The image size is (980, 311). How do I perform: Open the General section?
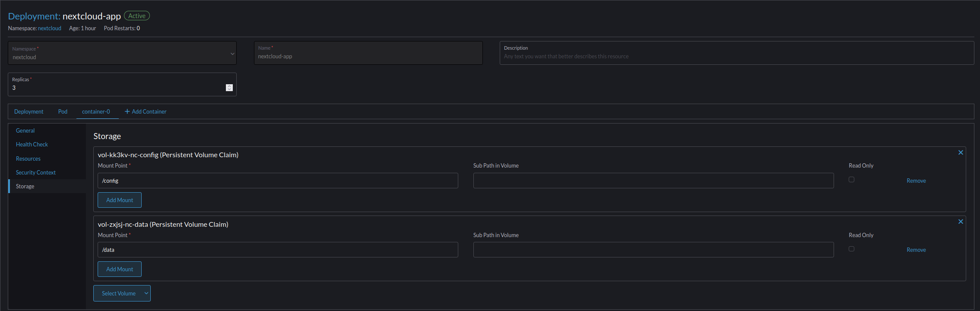click(x=25, y=130)
